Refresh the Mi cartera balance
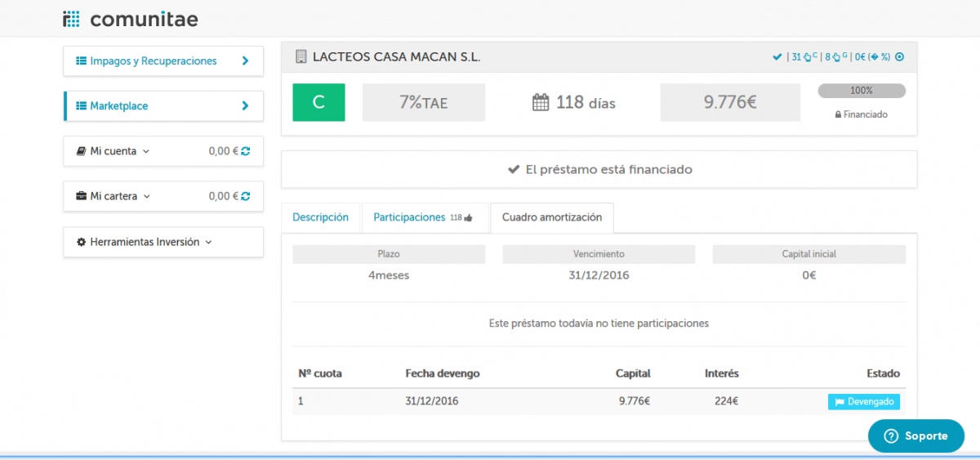The width and height of the screenshot is (980, 460). click(246, 196)
